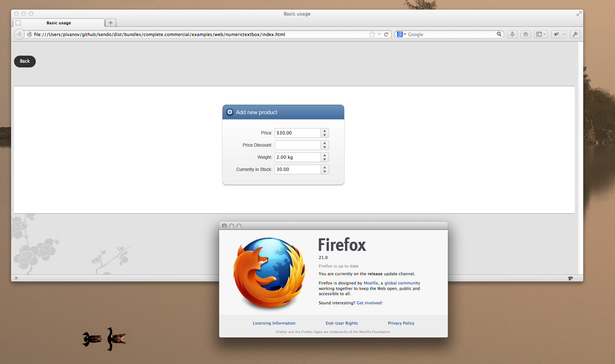Open End-User Rights

(342, 323)
